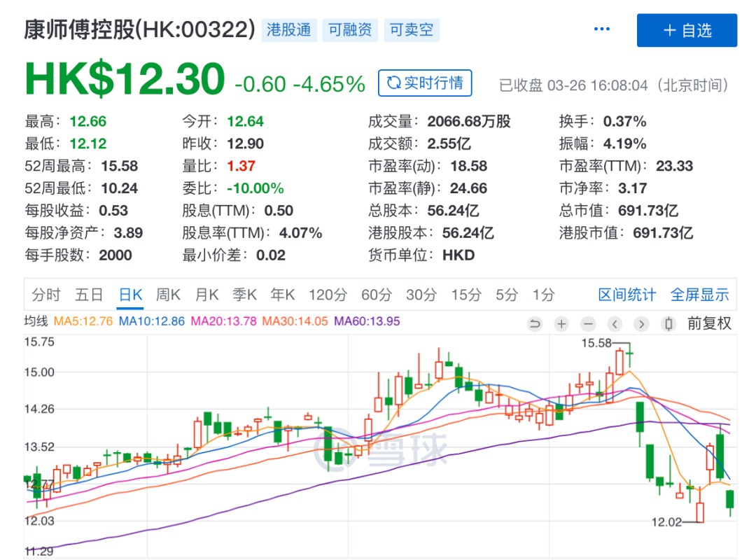Open the 前复权 adjustment dropdown
This screenshot has width=756, height=560.
(x=709, y=323)
